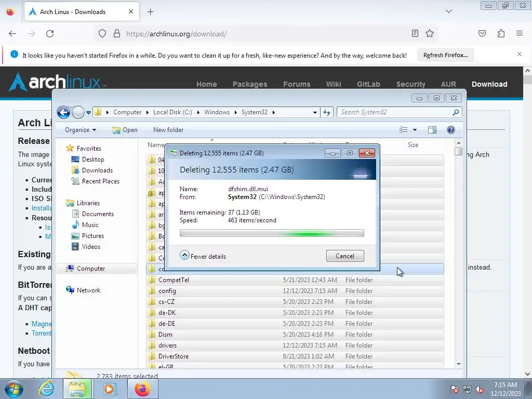Toggle reader view in Firefox
532x399 pixels.
415,33
